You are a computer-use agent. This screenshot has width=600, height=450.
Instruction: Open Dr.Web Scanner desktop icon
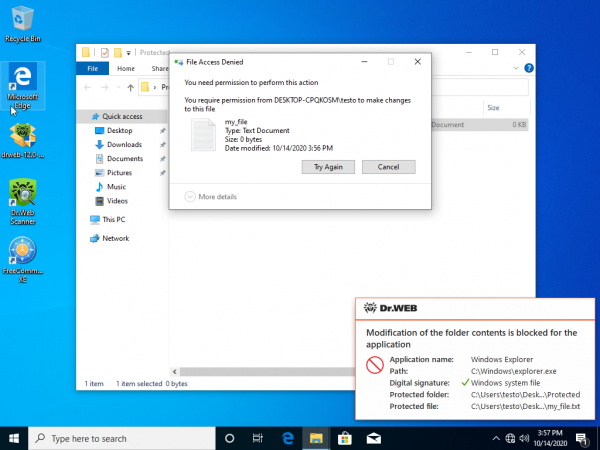23,198
